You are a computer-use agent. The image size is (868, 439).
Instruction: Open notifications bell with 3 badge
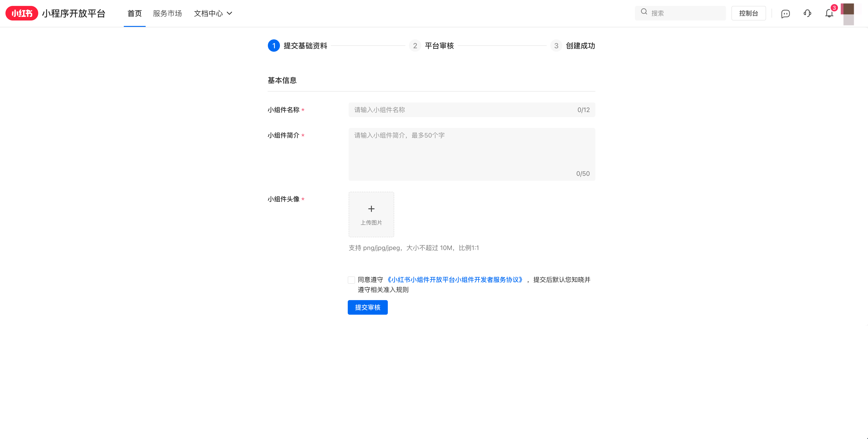tap(829, 13)
